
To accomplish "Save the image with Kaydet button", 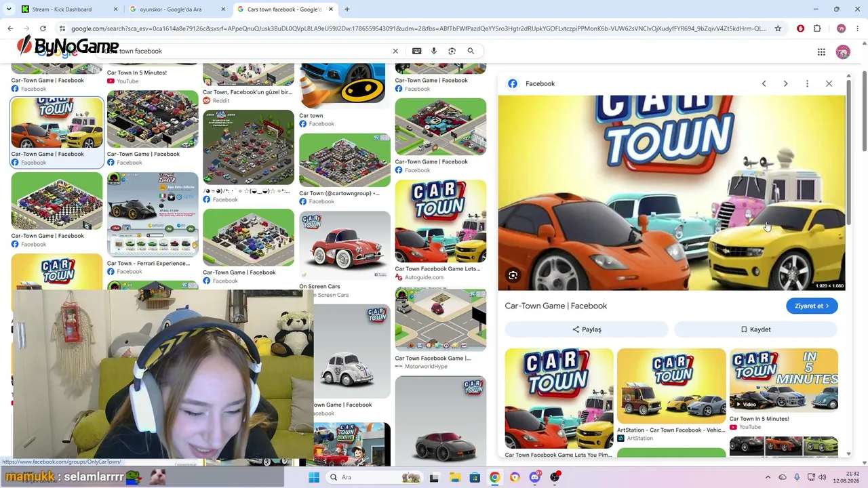I will click(x=755, y=329).
